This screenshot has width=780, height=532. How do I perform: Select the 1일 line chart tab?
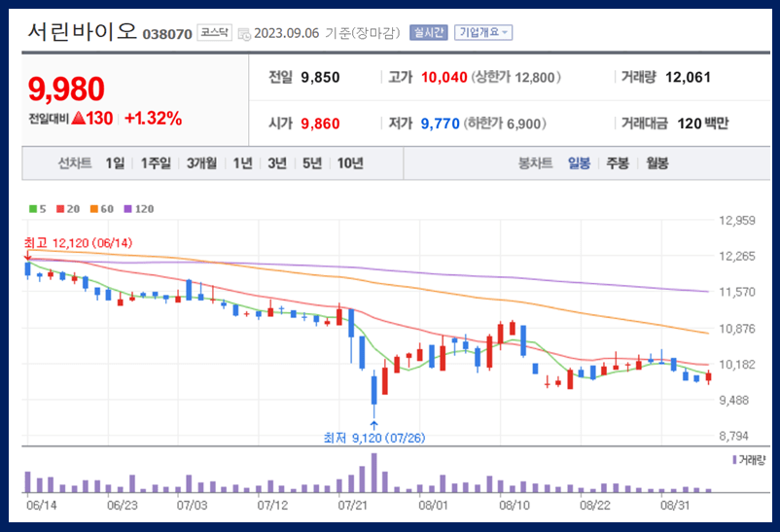tap(115, 163)
